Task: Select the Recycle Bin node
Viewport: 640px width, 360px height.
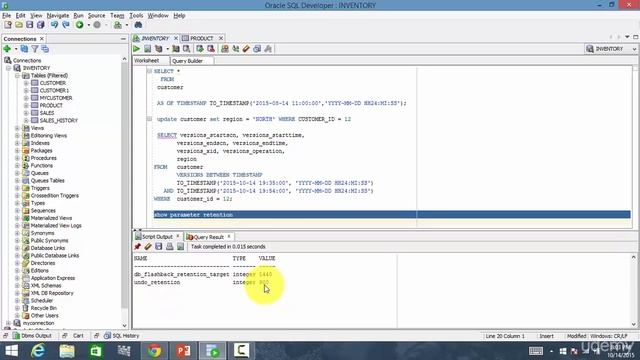Action: click(x=44, y=308)
